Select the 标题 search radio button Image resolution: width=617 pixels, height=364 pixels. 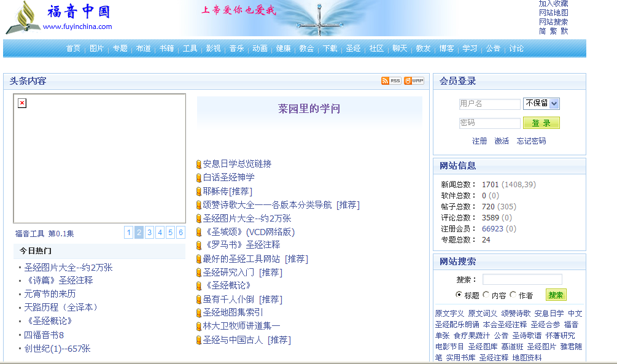pyautogui.click(x=459, y=295)
